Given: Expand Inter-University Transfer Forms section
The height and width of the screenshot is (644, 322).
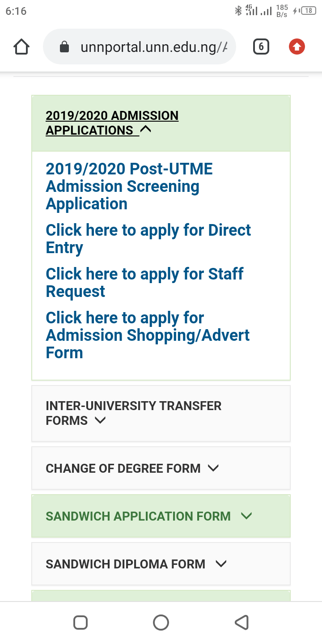Looking at the screenshot, I should pos(161,413).
